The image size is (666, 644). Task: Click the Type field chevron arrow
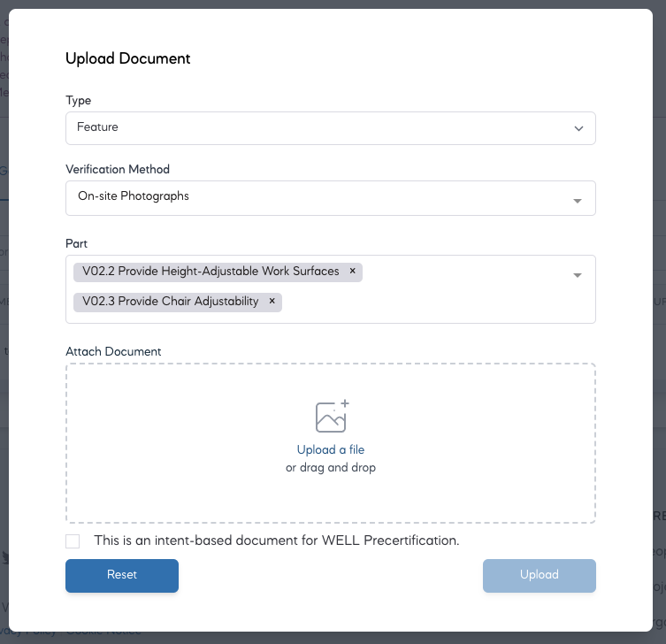point(578,128)
